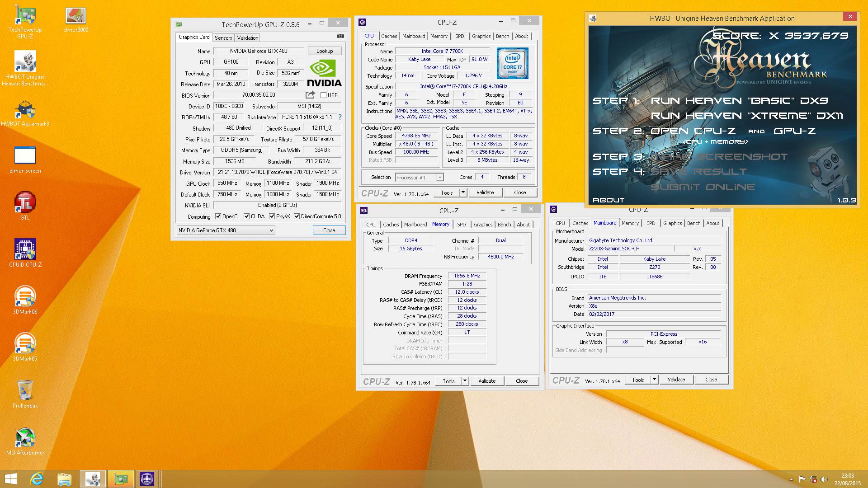Launch GTL desktop shortcut
Viewport: 868px width, 488px height.
25,206
